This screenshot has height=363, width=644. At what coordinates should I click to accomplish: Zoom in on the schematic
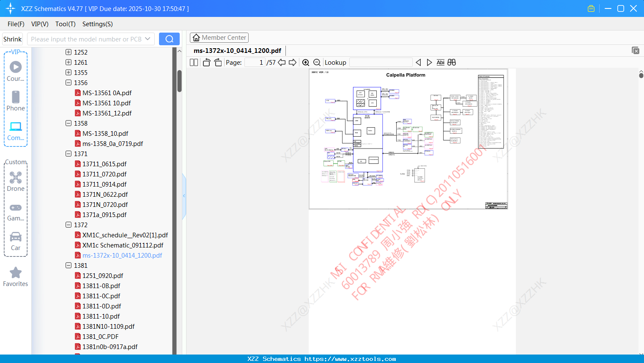tap(306, 63)
